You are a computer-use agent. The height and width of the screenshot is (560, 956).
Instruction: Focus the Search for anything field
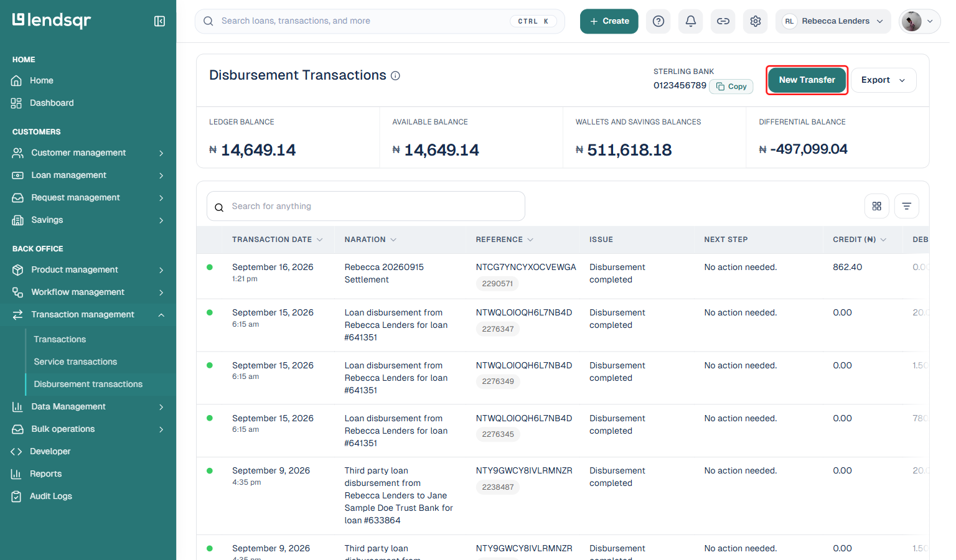click(x=366, y=206)
